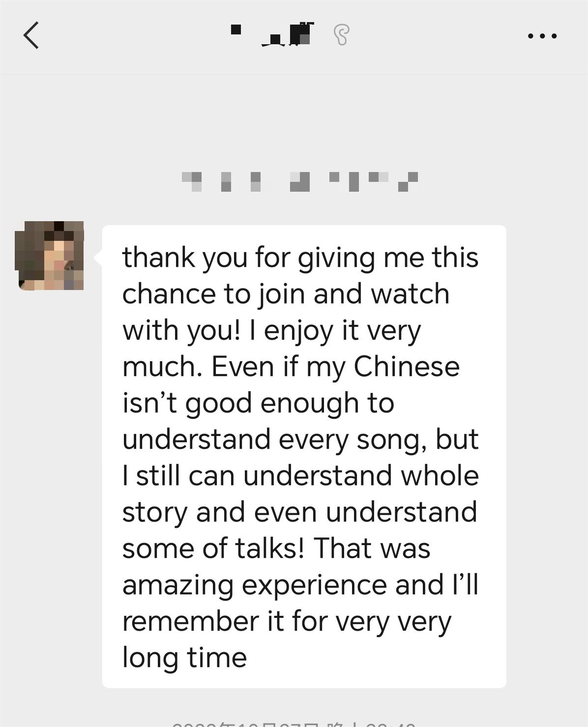This screenshot has width=588, height=727.
Task: Tap the "story and even understand" line
Action: pyautogui.click(x=299, y=512)
